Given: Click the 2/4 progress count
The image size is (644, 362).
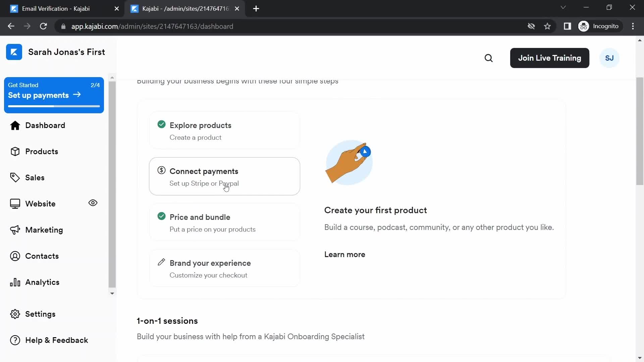Looking at the screenshot, I should click(x=95, y=85).
